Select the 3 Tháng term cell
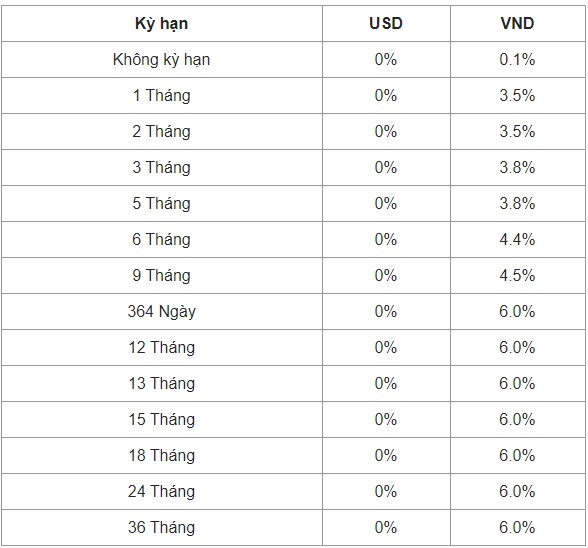588x548 pixels. (162, 168)
